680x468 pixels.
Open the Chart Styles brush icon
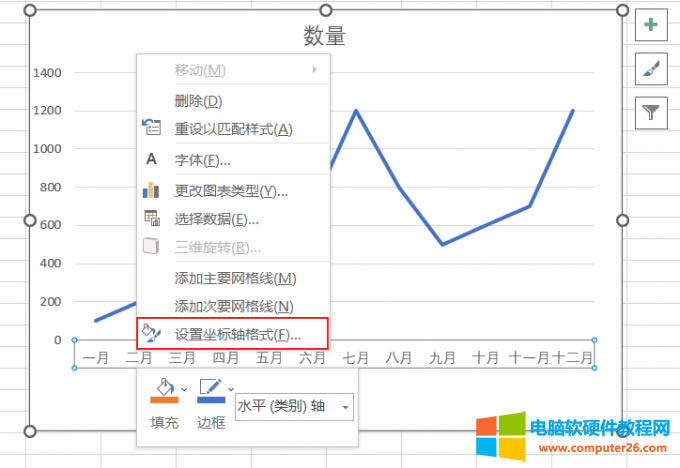[x=651, y=69]
